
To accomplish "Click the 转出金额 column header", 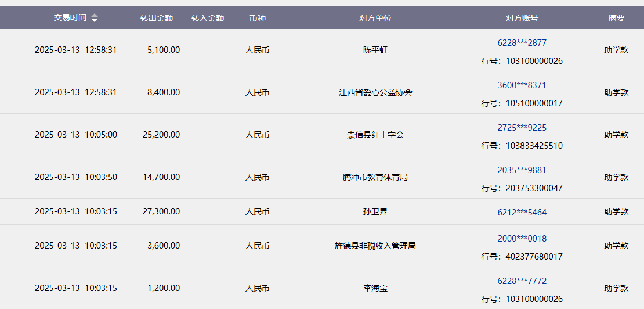I will 156,18.
